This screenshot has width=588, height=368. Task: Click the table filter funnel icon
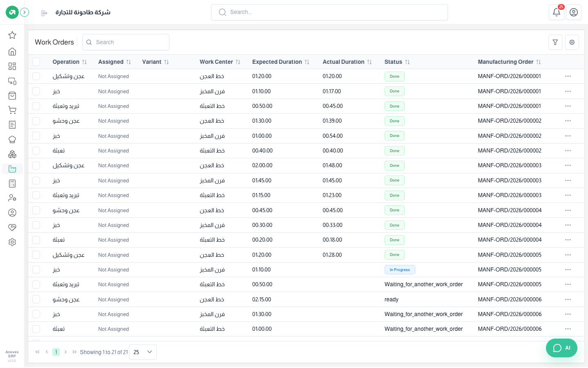tap(555, 42)
